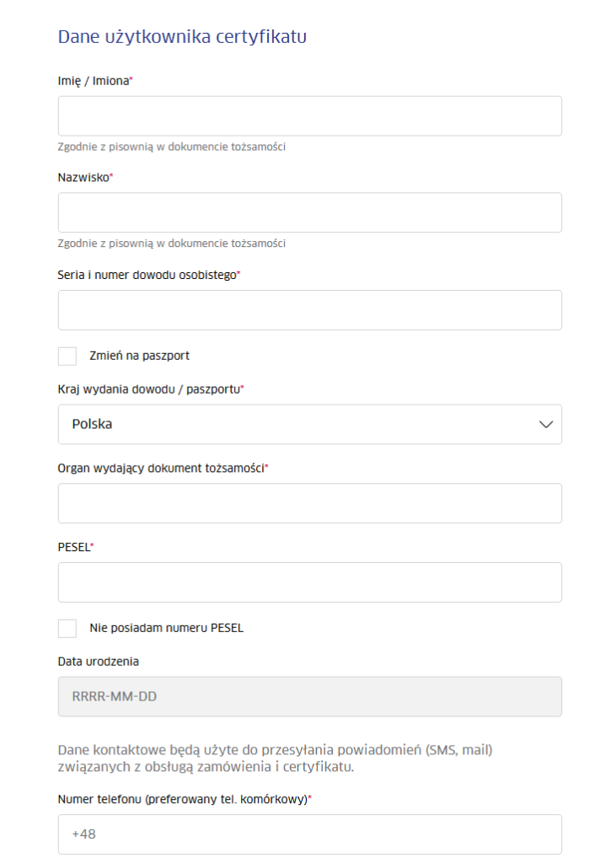Click the ID card series and number field
Screen dimensions: 616x863
pyautogui.click(x=309, y=310)
